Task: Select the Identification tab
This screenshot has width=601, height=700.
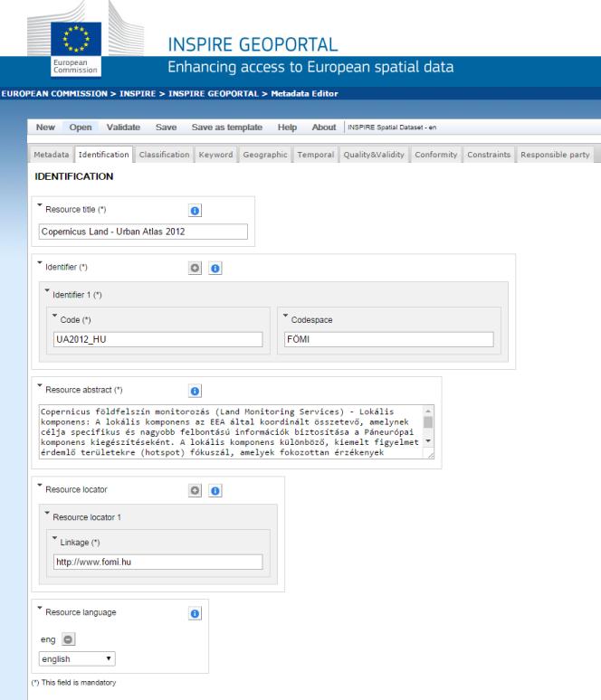Action: click(x=104, y=155)
